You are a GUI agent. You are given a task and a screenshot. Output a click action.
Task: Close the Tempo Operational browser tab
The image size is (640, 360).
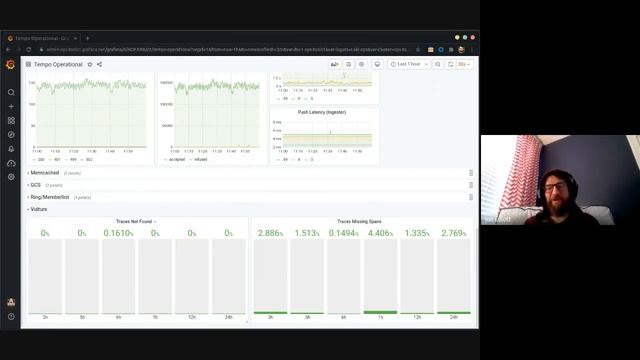tap(75, 38)
